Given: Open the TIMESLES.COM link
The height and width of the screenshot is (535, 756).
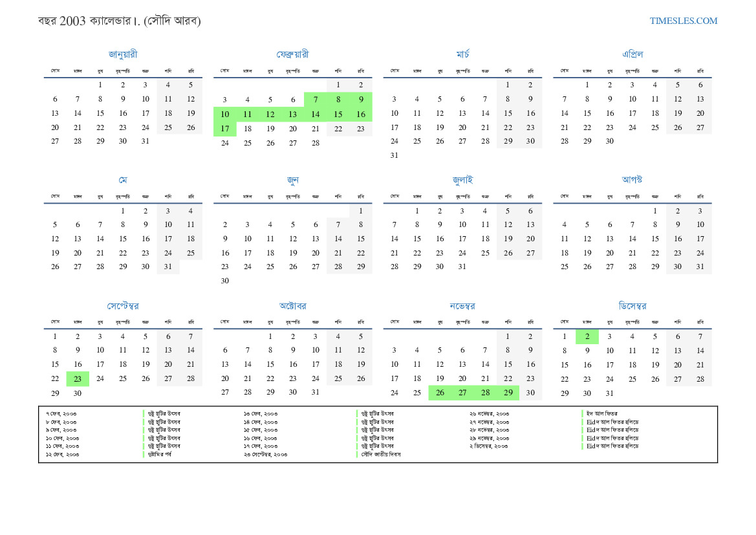Looking at the screenshot, I should 684,21.
